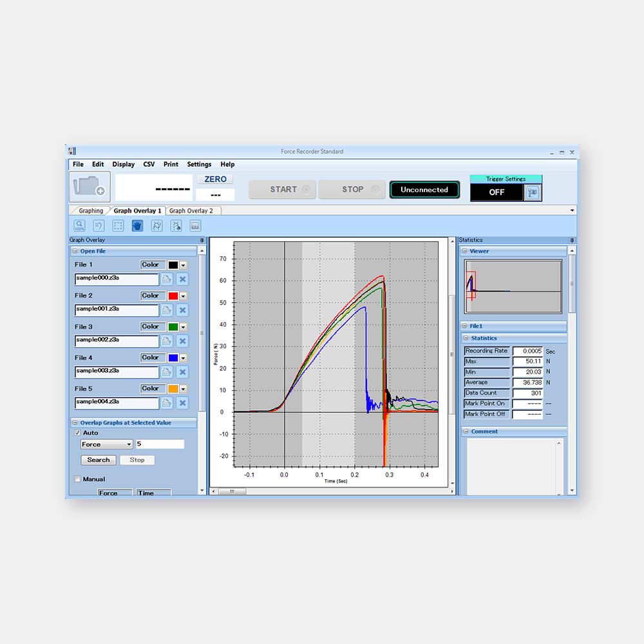Viewport: 644px width, 644px height.
Task: Select the rectangular area selection tool
Action: click(118, 226)
